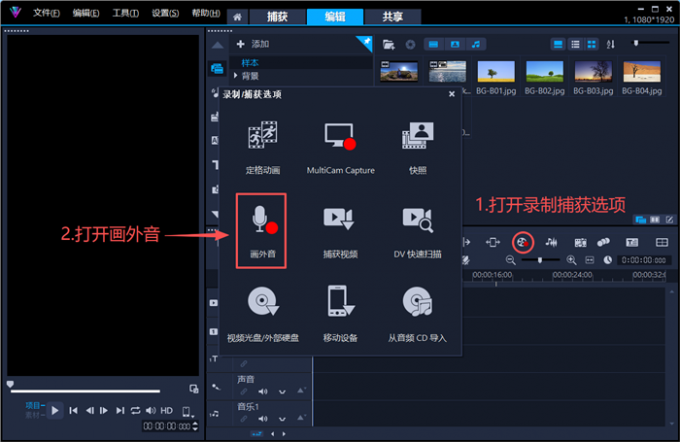The height and width of the screenshot is (442, 680).
Task: Toggle repeat loop playback
Action: tap(135, 410)
